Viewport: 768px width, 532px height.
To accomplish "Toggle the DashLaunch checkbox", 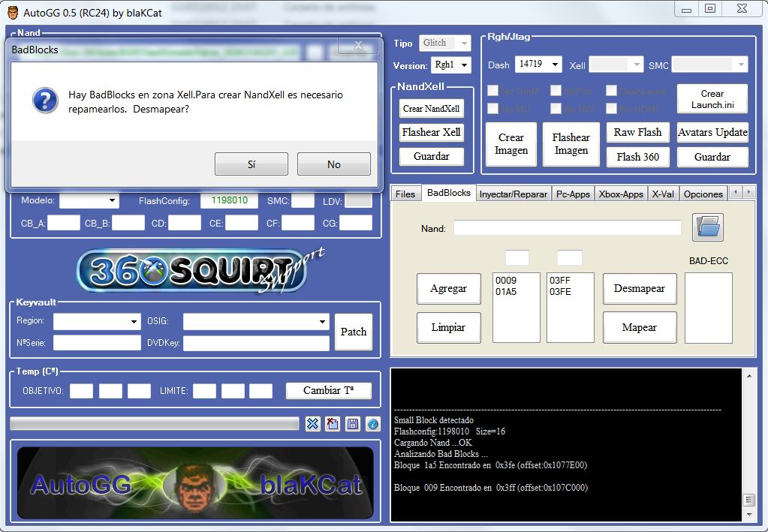I will [611, 91].
